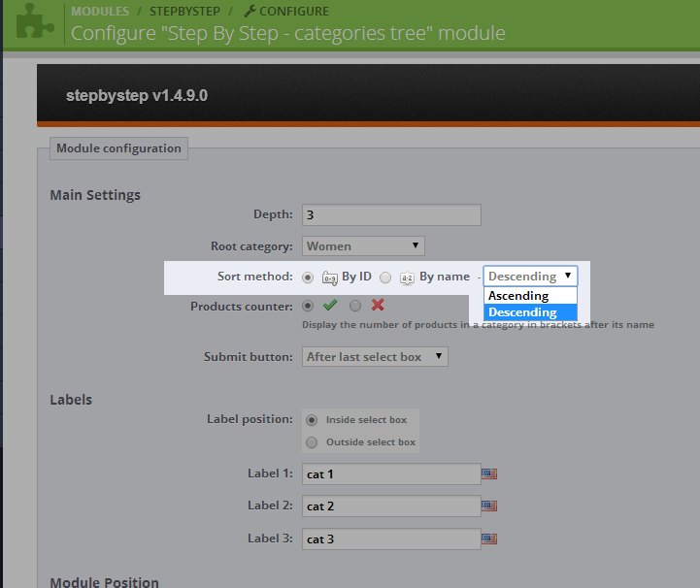Choose Outside select box label position
The width and height of the screenshot is (700, 588).
click(312, 442)
